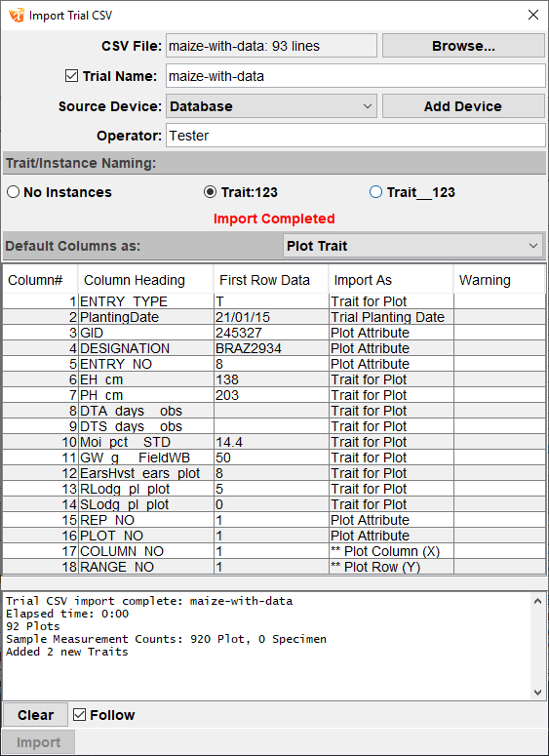Click the log scrollbar up arrow
Screen dimensions: 549x756
point(538,601)
